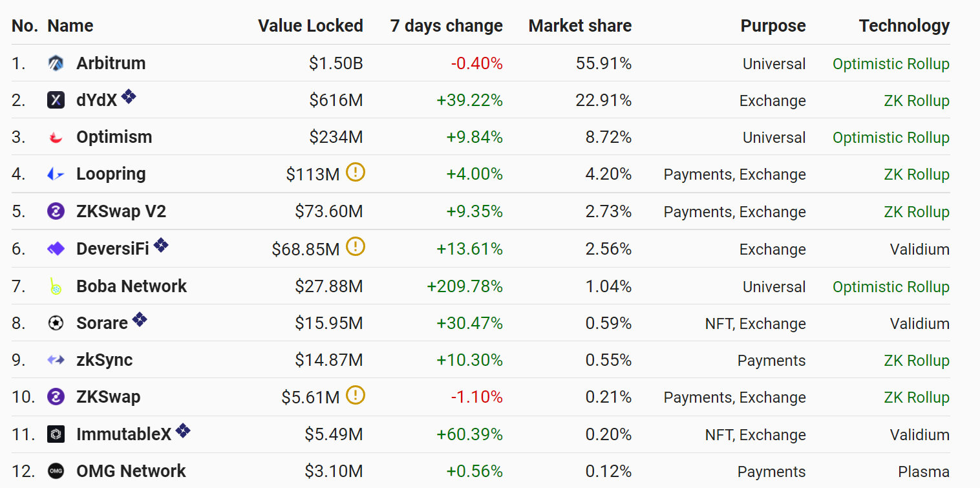Screen dimensions: 980x488
Task: Click Boba Network's Optimistic Rollup label
Action: click(891, 287)
